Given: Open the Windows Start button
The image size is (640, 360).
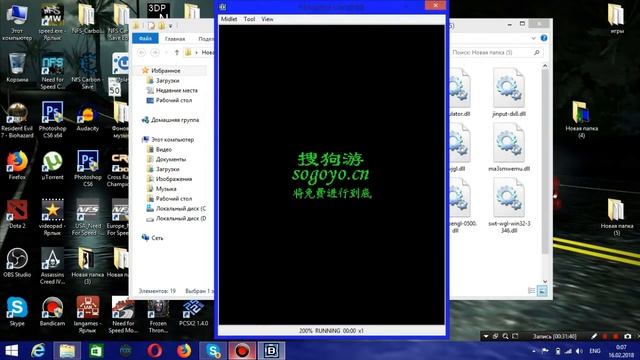Looking at the screenshot, I should coord(11,351).
